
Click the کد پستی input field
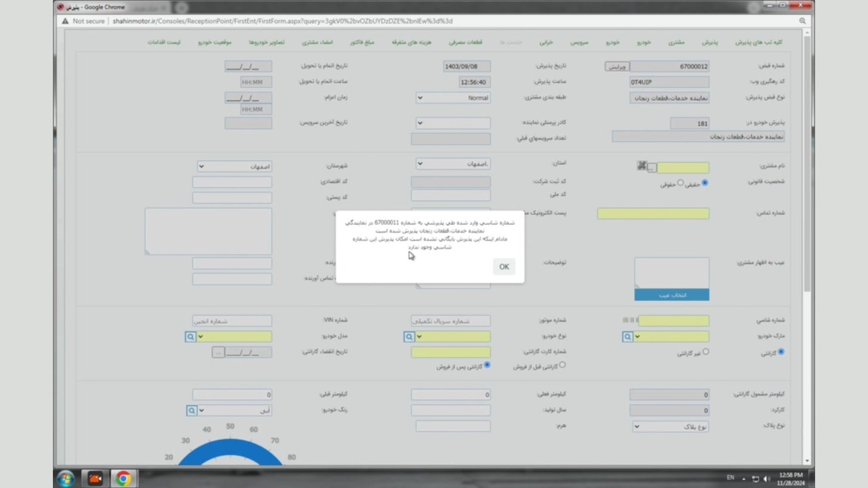coord(232,198)
